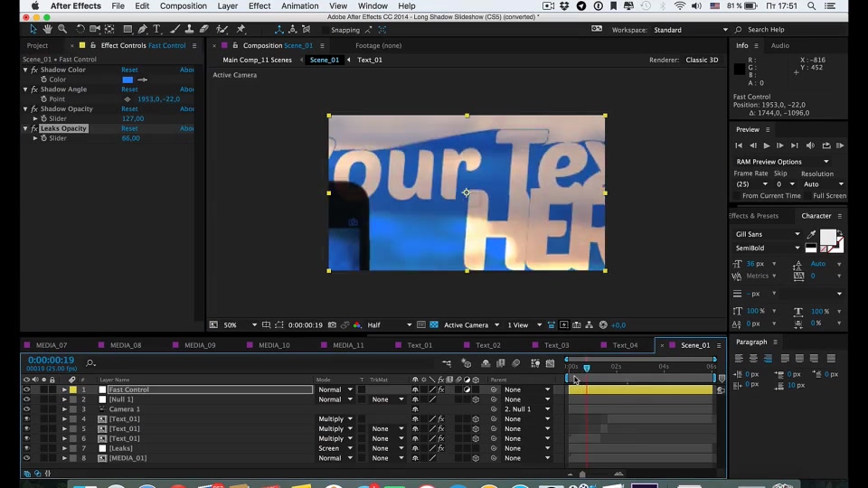Hide the Camera 1 layer eye

pos(26,409)
